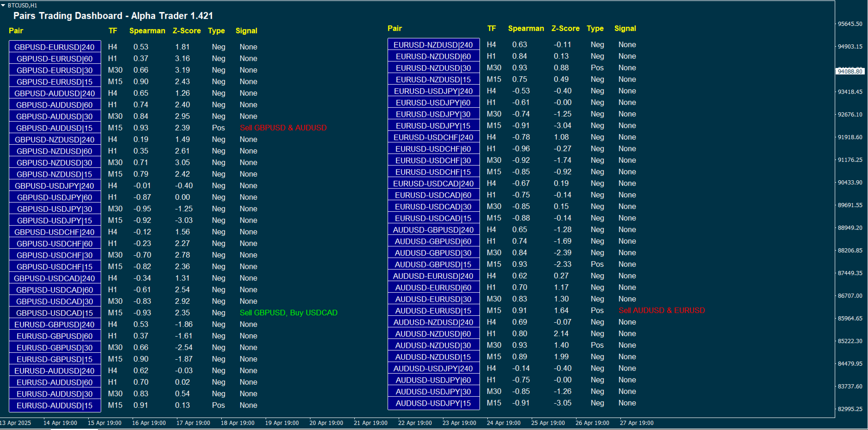Click the right table 'TF' column header
This screenshot has height=430, width=868.
[x=492, y=28]
